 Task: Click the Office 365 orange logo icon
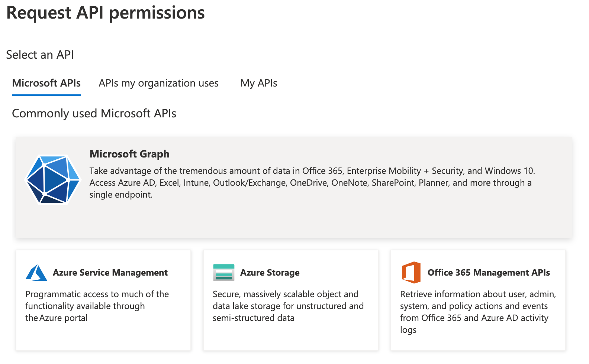(411, 273)
